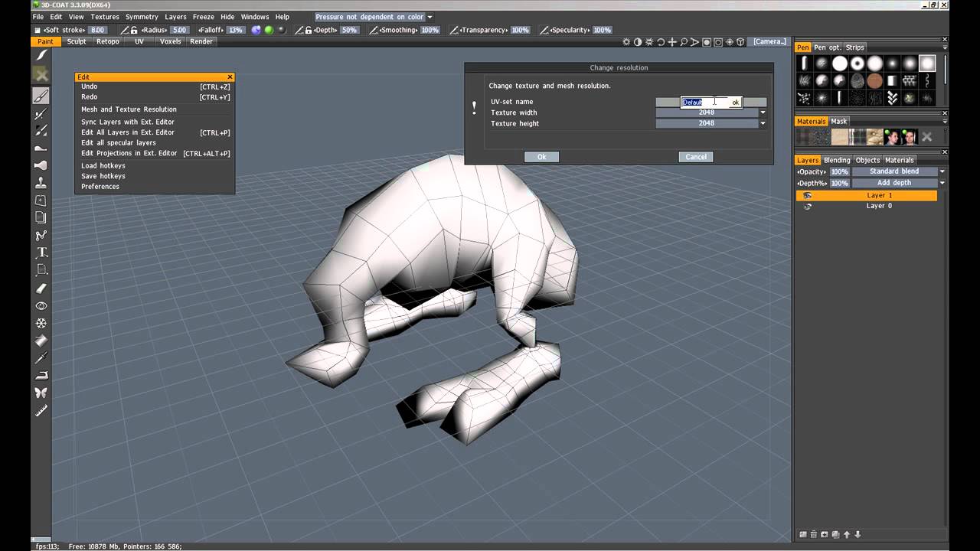This screenshot has height=551, width=980.
Task: Click Save hotkeys in Edit menu
Action: click(103, 176)
